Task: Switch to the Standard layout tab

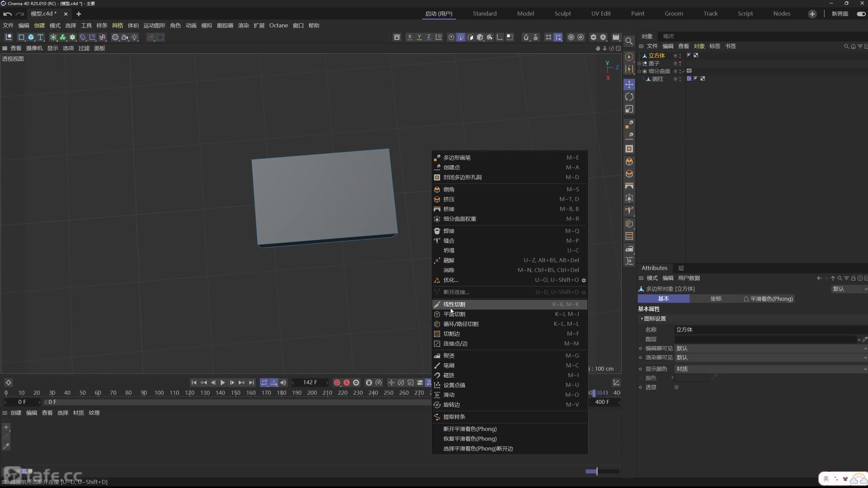Action: (485, 14)
